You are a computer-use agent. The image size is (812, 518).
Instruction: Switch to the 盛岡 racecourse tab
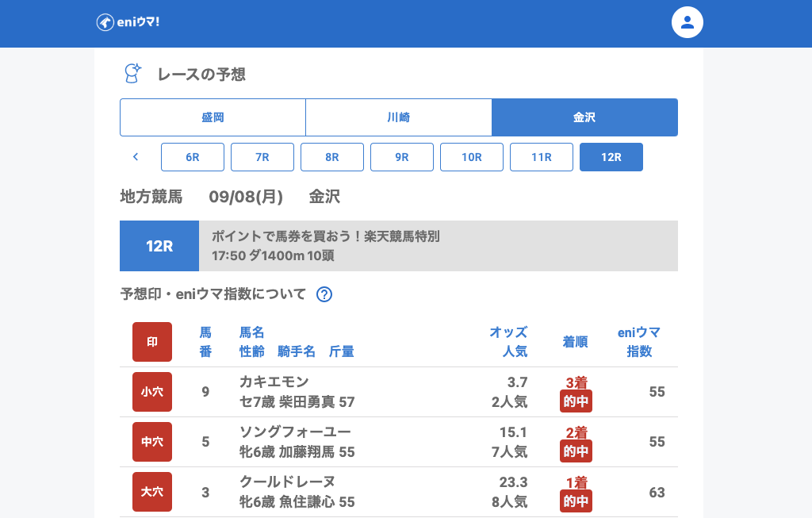(213, 117)
